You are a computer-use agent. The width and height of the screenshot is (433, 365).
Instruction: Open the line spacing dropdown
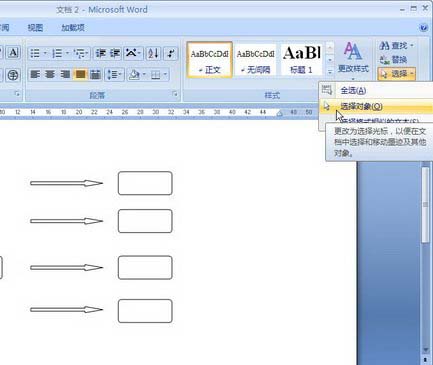coord(114,74)
